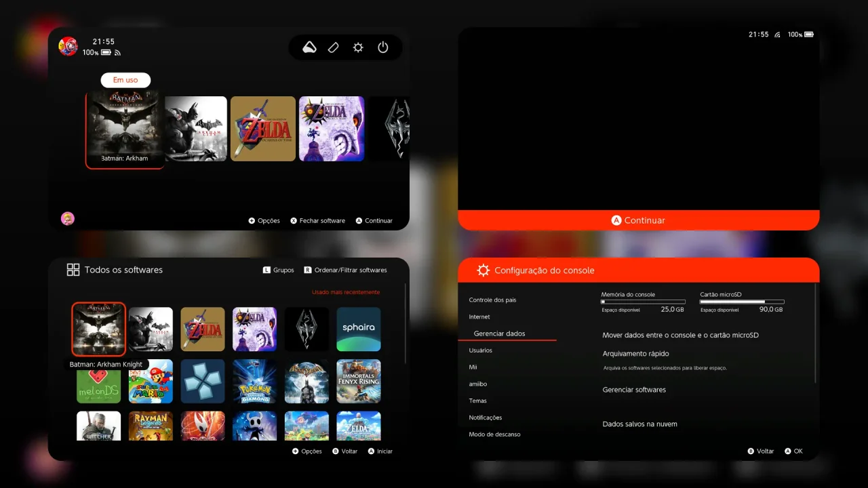868x488 pixels.
Task: Open Ordenar/Filtrar softwares sorting options
Action: pos(346,270)
